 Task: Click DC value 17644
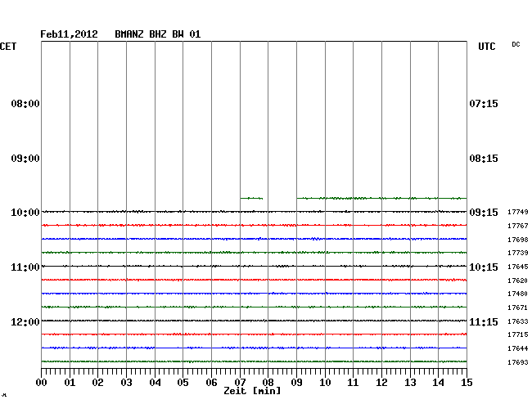[x=518, y=348]
